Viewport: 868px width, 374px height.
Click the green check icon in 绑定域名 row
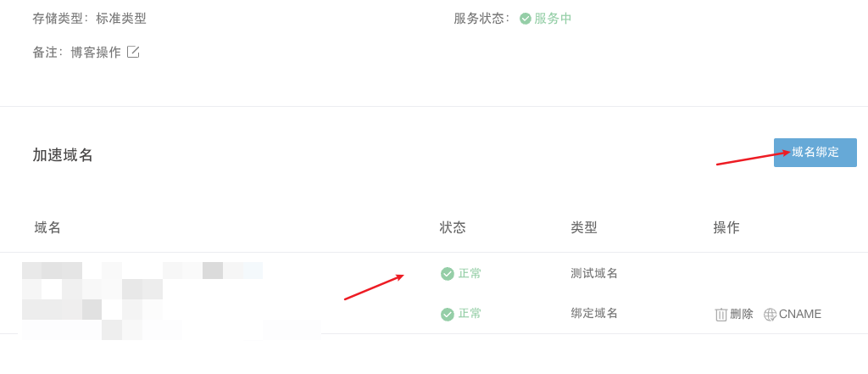pos(448,315)
